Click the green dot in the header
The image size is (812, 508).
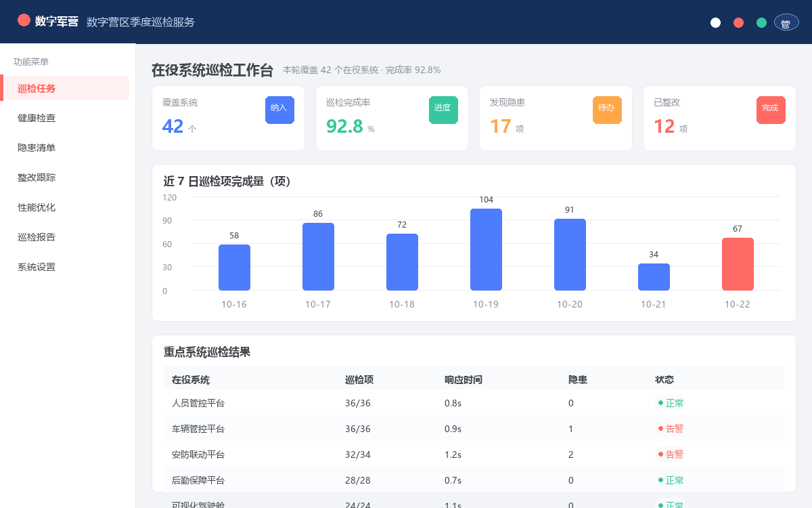point(761,22)
